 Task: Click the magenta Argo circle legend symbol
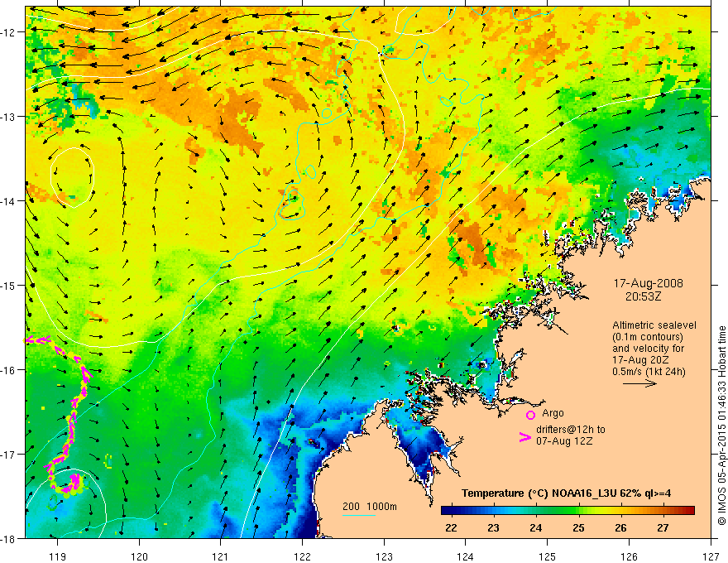pyautogui.click(x=530, y=415)
